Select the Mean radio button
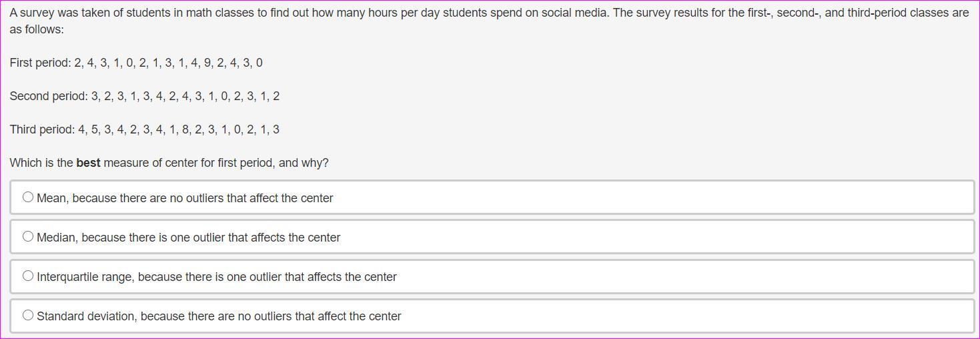The image size is (980, 339). [x=28, y=197]
